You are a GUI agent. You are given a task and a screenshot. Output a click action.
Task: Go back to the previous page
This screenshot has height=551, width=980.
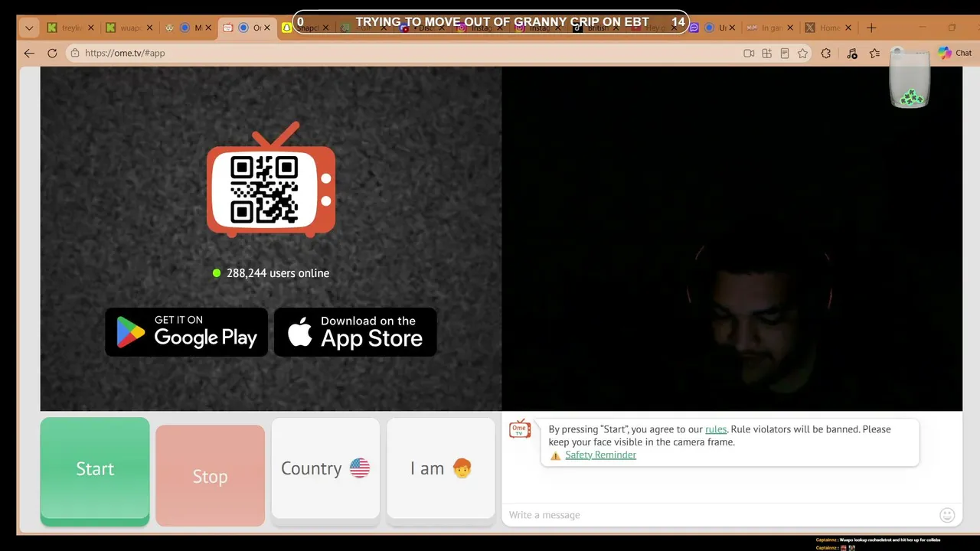click(29, 53)
